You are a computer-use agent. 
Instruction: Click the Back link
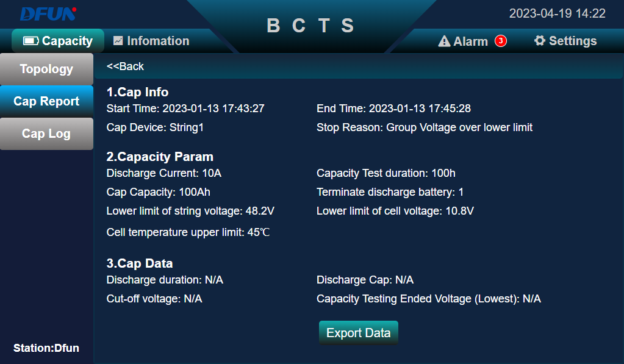point(126,66)
